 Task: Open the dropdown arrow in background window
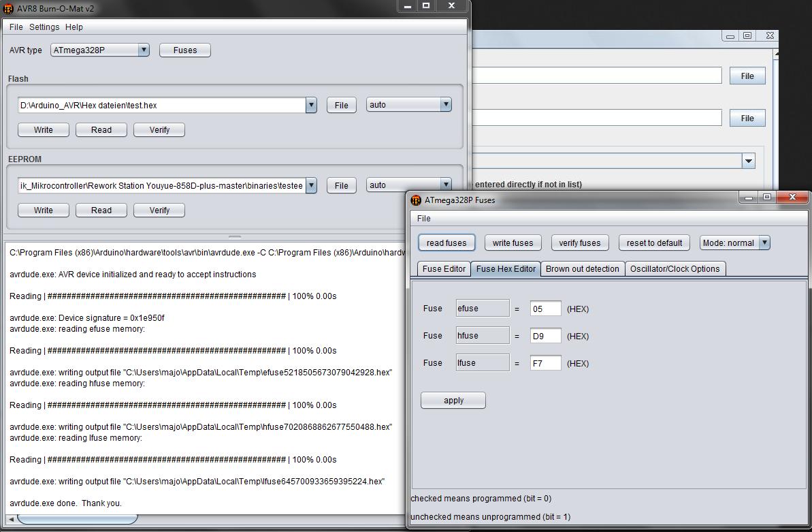(x=748, y=161)
